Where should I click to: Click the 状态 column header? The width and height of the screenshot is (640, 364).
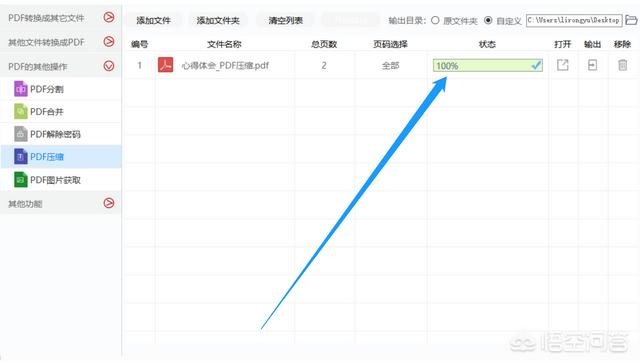click(x=487, y=44)
